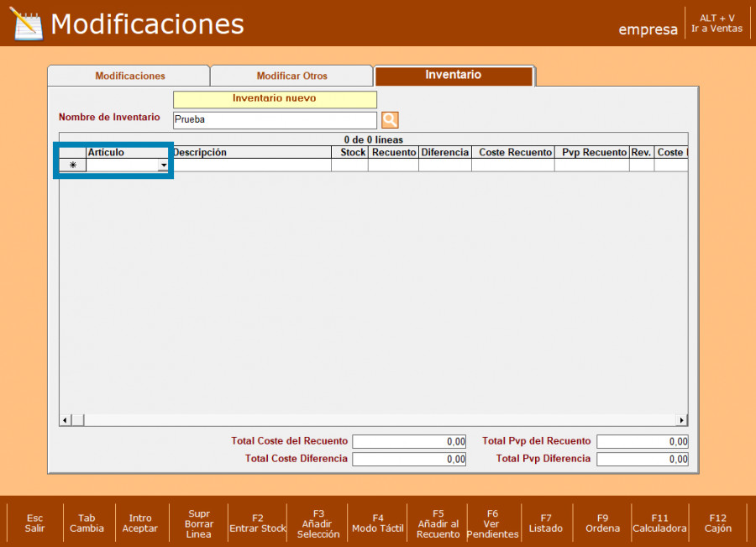Viewport: 756px width, 547px height.
Task: Click the Tab Cambia button
Action: tap(87, 523)
